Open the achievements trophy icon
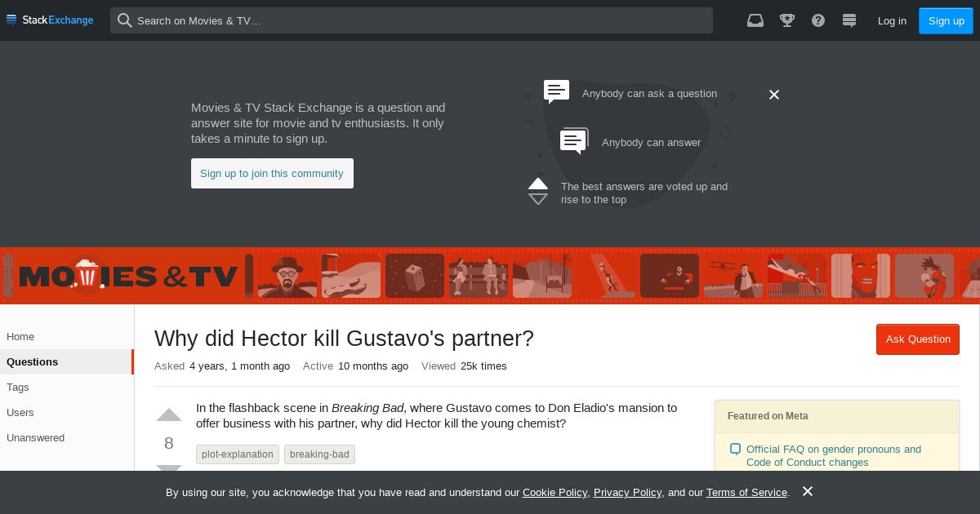The width and height of the screenshot is (980, 514). click(787, 20)
